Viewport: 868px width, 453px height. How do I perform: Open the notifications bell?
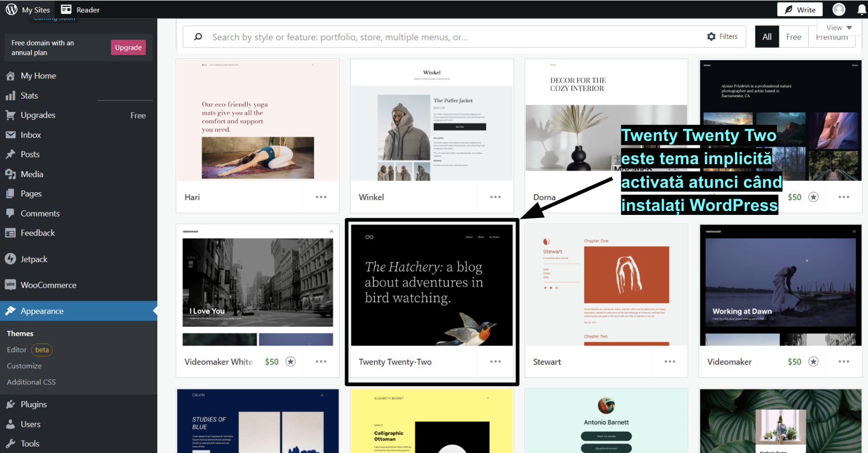click(862, 9)
